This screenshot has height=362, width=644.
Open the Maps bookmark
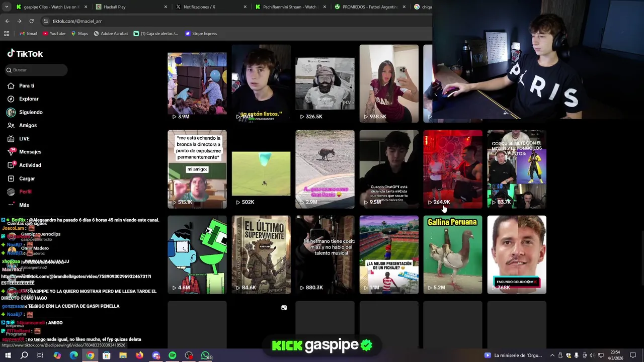(79, 34)
